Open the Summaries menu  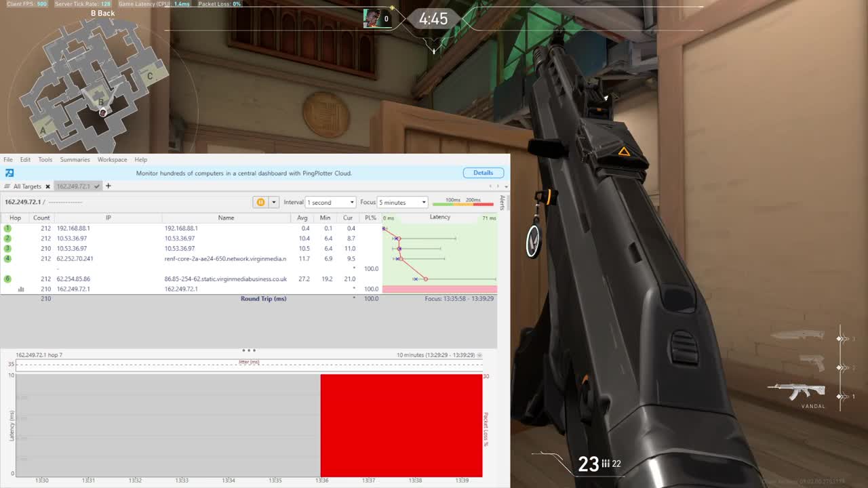click(75, 159)
